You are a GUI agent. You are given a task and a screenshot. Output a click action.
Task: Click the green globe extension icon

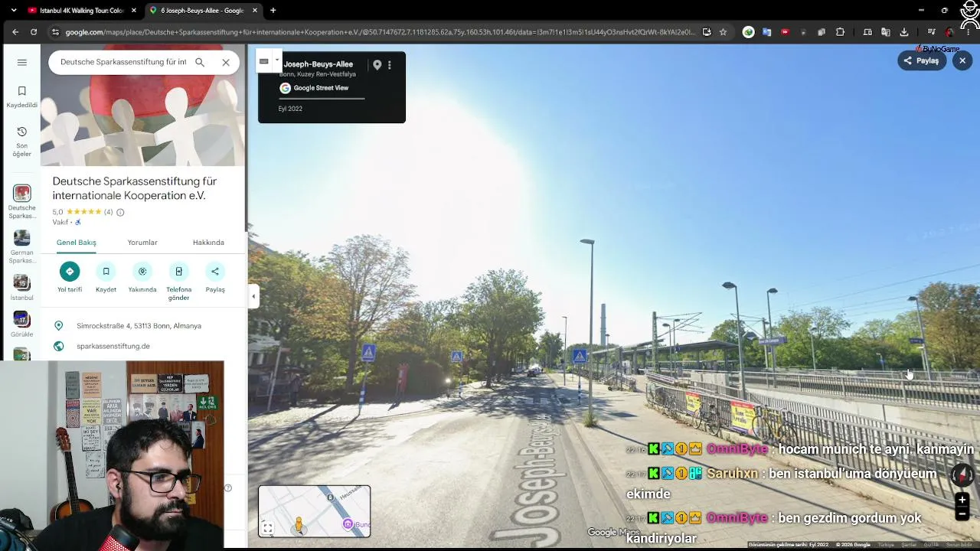click(749, 32)
